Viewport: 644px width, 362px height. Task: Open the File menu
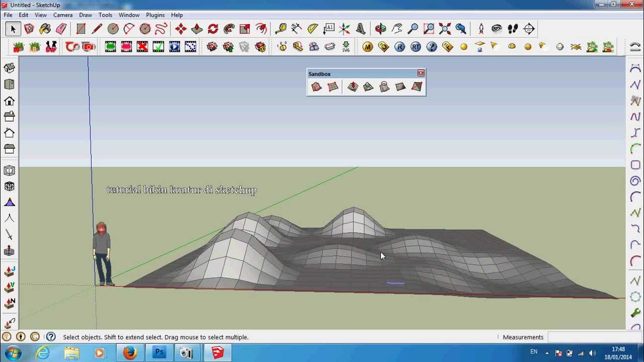coord(8,15)
